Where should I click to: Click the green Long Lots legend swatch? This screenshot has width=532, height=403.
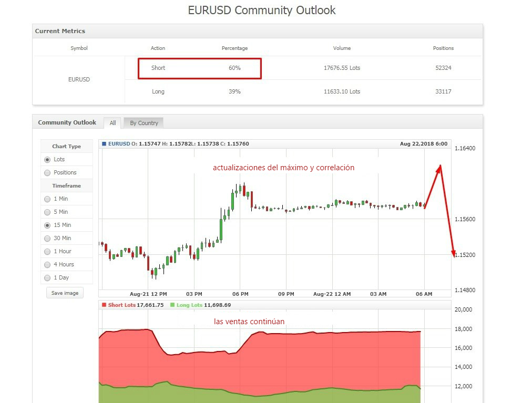[x=172, y=305]
